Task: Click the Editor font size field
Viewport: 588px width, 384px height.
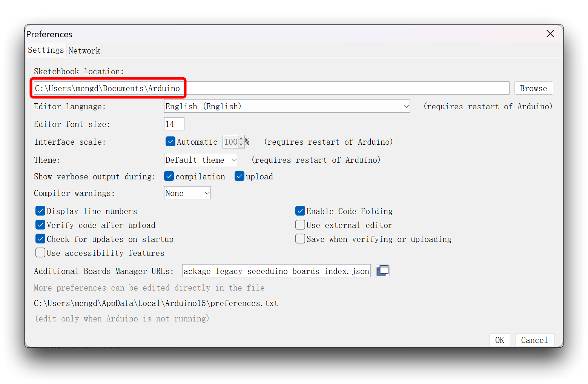Action: (x=174, y=124)
